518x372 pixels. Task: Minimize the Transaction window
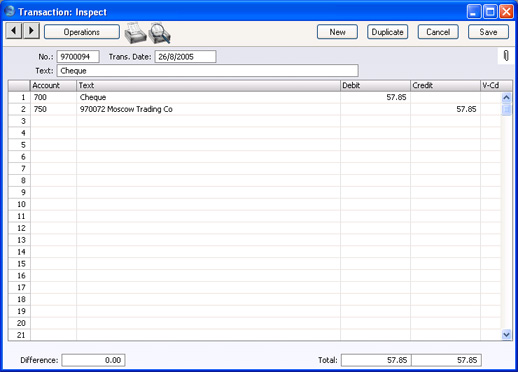(x=474, y=12)
